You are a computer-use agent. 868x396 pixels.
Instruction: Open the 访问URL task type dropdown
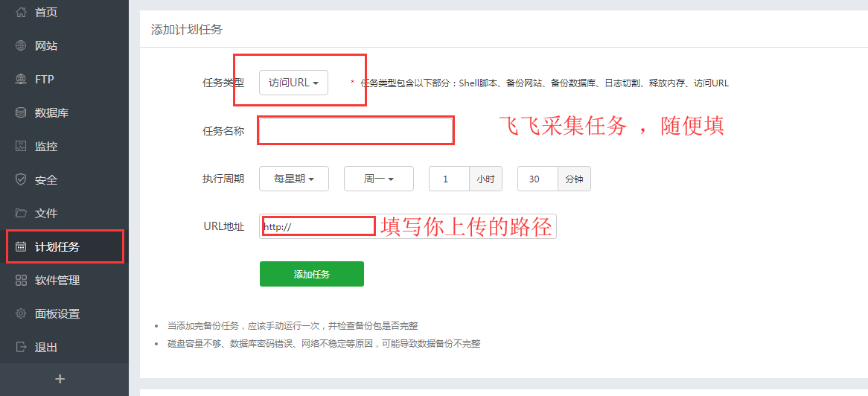point(293,83)
